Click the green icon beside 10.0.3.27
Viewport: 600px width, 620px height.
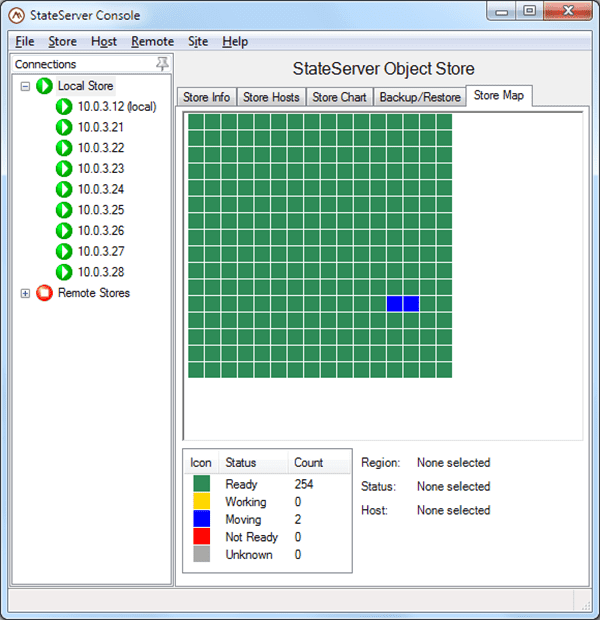click(64, 251)
